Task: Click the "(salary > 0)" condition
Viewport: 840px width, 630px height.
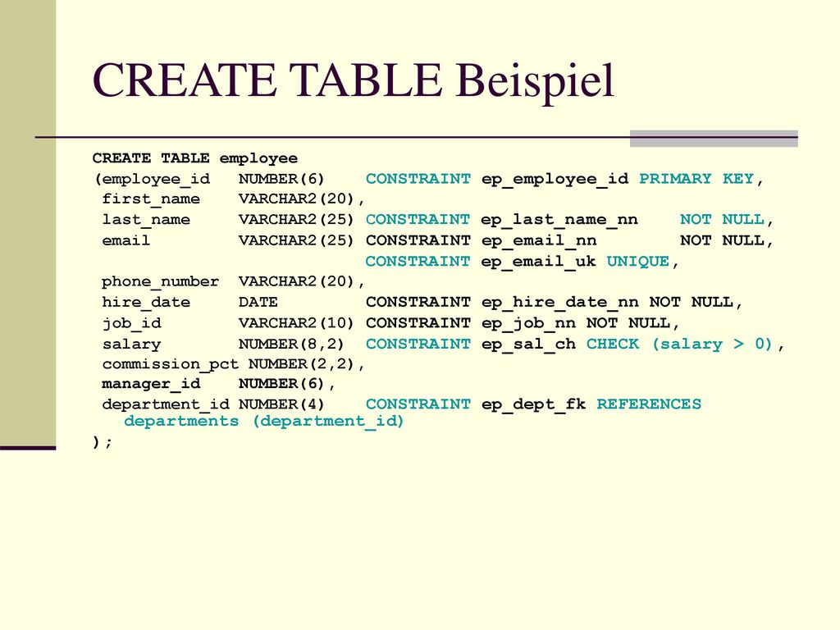Action: tap(712, 344)
